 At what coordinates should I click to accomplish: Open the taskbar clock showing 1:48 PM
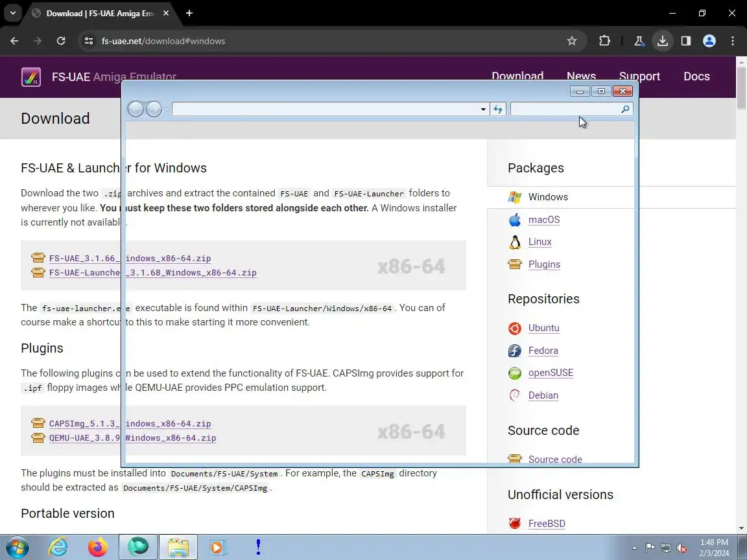point(714,548)
